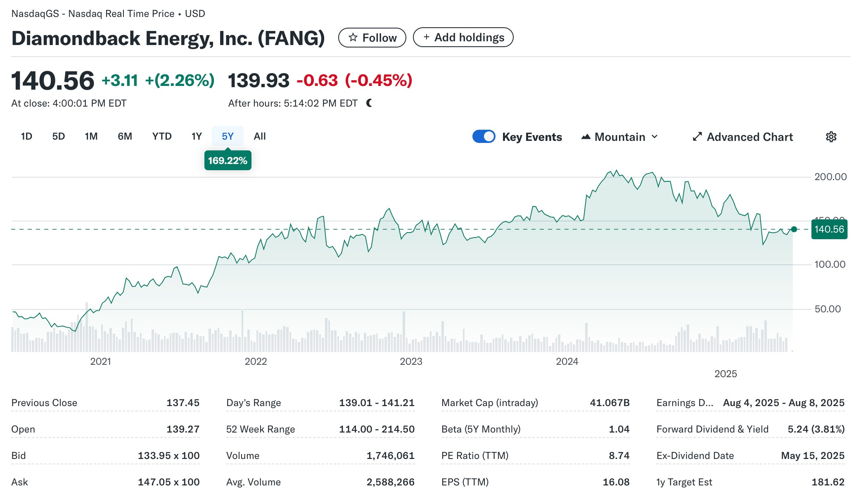Screen dimensions: 868x504
Task: Click the star icon in the Follow button
Action: click(353, 38)
